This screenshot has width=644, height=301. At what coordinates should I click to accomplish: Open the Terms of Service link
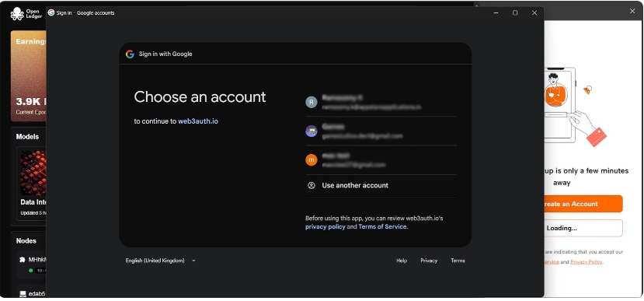coord(382,226)
